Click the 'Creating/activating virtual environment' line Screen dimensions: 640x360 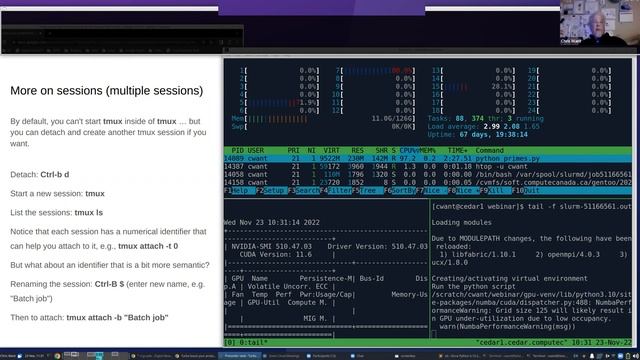(509, 278)
